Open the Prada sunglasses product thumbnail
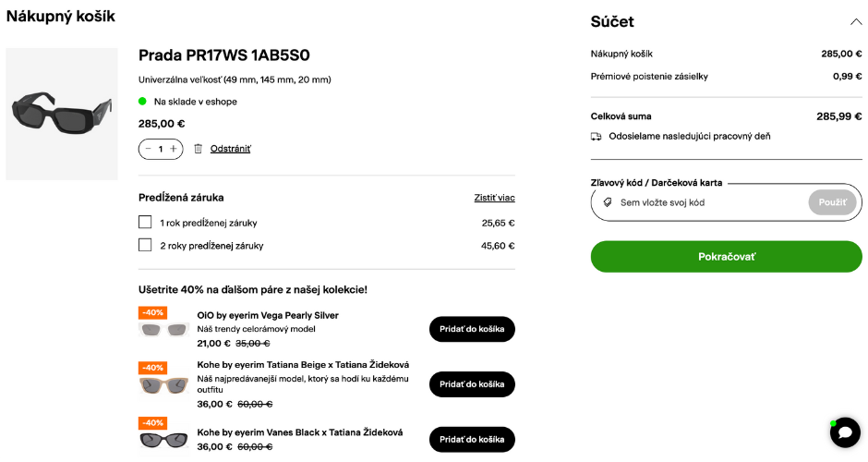 click(x=62, y=114)
